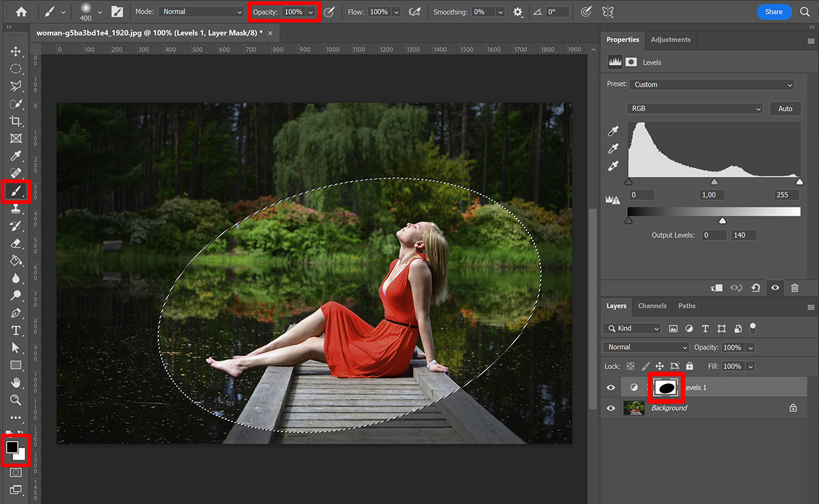
Task: Open the Normal blend mode dropdown
Action: [645, 347]
